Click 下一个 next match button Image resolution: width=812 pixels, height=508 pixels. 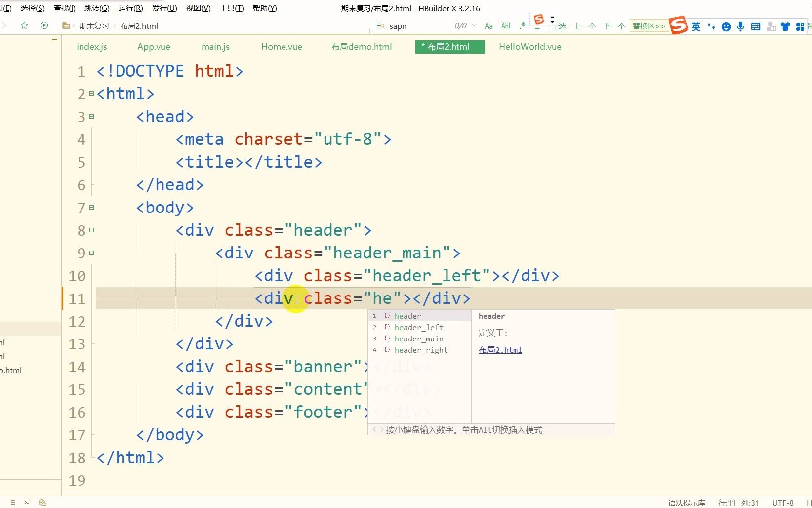click(x=614, y=26)
